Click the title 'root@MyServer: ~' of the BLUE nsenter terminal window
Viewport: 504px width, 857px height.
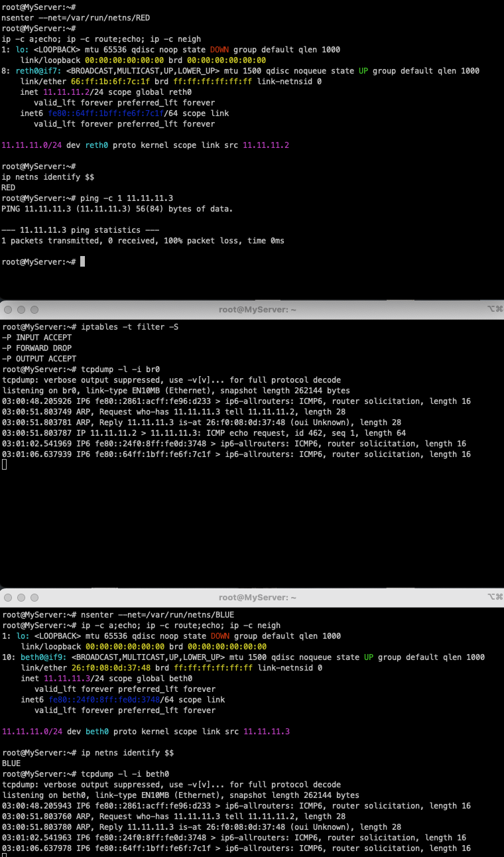pyautogui.click(x=257, y=598)
